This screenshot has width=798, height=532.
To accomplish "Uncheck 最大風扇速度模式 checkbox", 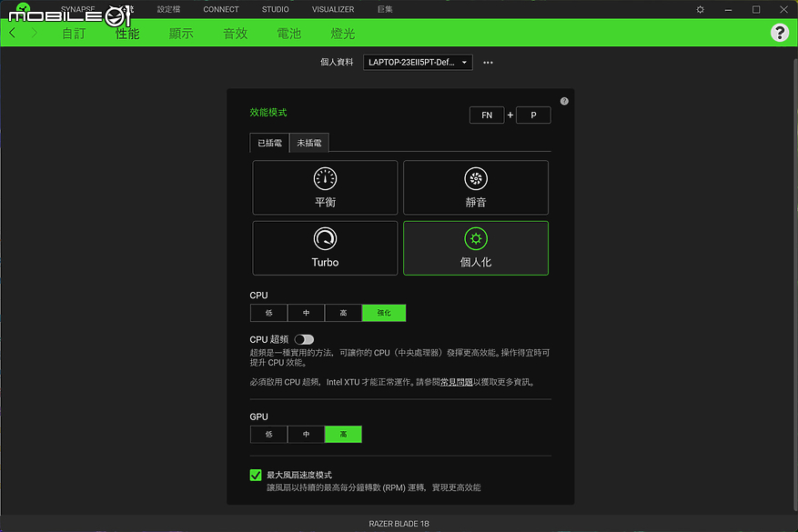I will (256, 475).
